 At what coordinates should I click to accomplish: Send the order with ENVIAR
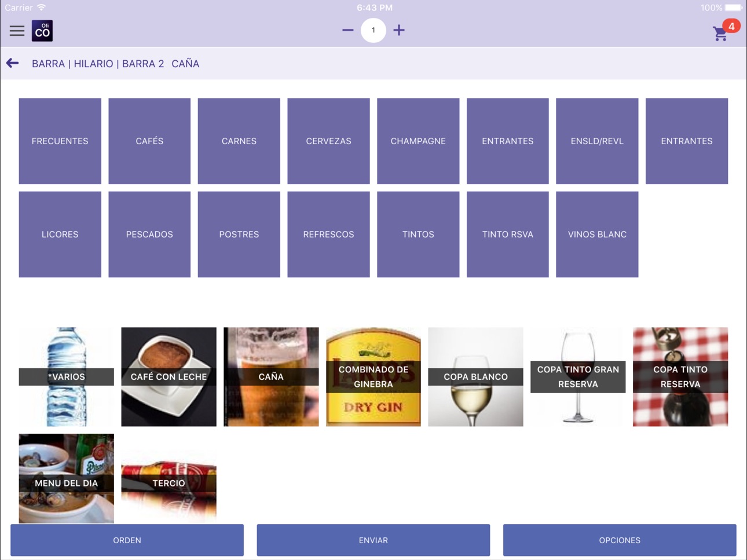pyautogui.click(x=373, y=540)
